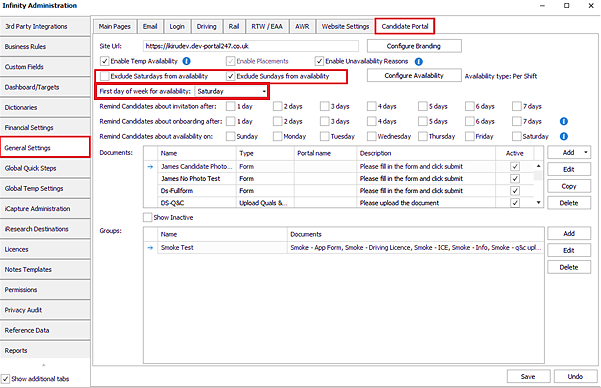
Task: Tick Monday availability reminder checkbox
Action: 278,136
